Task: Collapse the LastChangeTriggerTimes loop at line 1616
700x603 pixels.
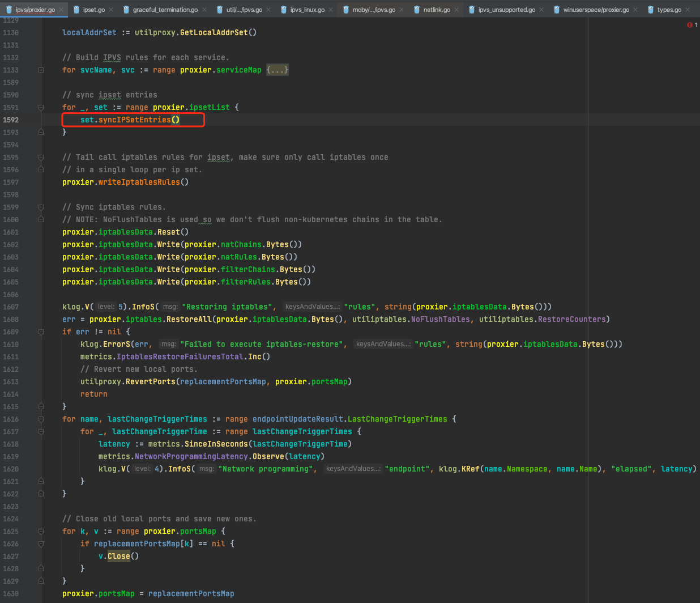Action: (41, 419)
